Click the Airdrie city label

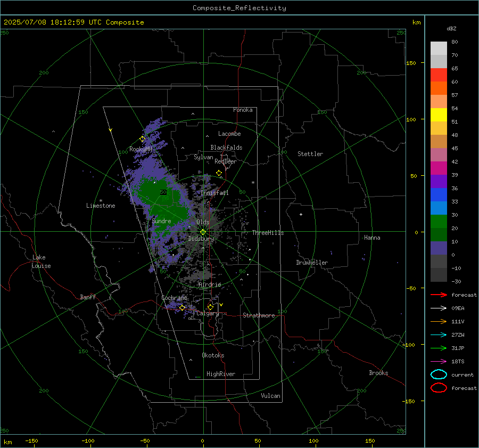210,284
